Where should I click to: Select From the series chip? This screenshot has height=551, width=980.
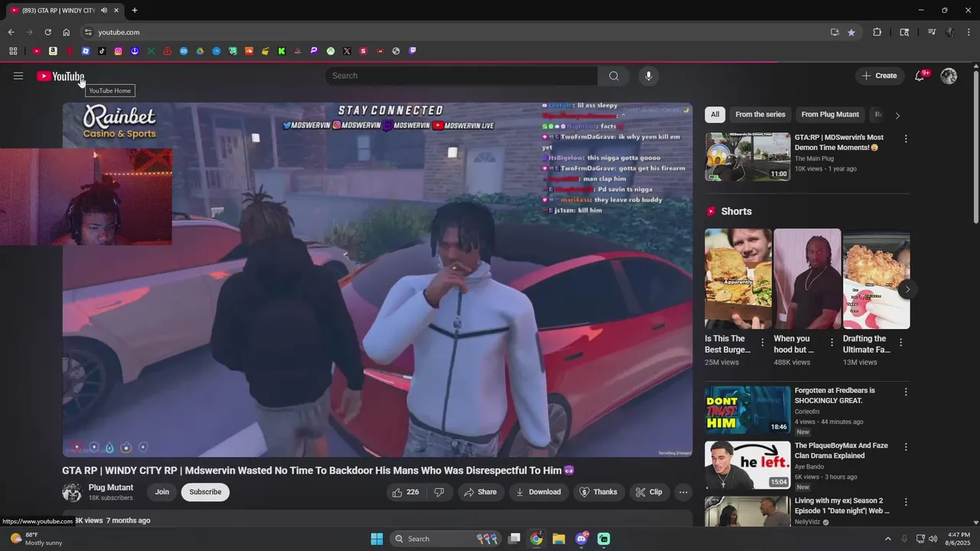click(x=760, y=115)
